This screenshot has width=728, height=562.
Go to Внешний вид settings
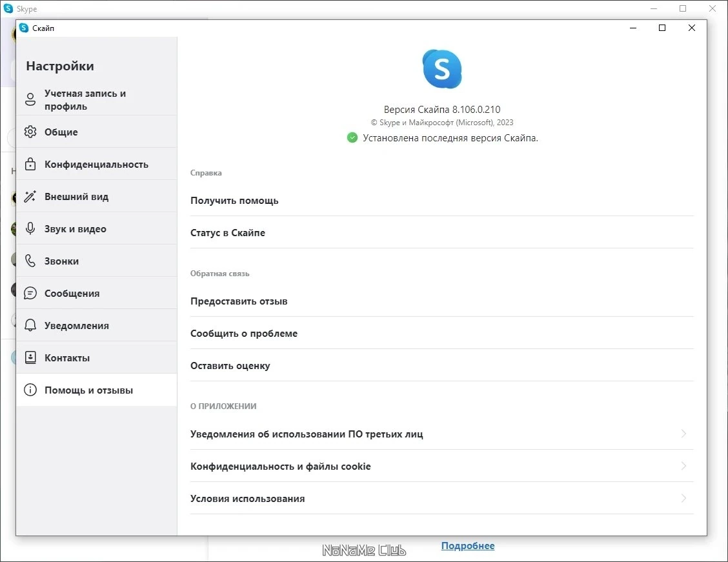tap(97, 196)
